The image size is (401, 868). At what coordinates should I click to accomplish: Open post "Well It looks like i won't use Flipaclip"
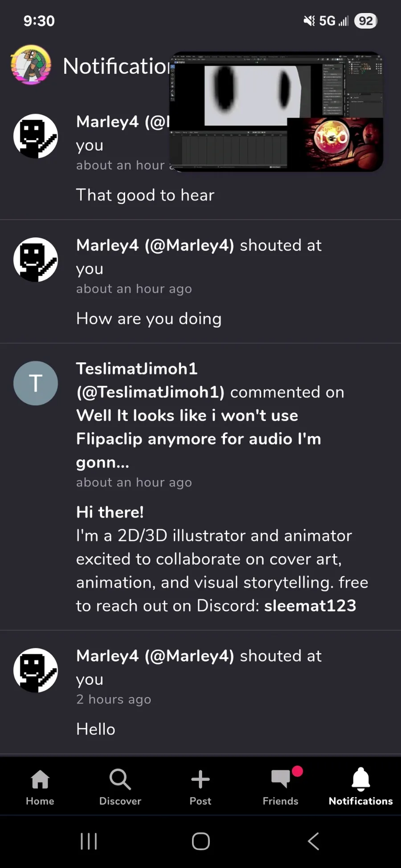pos(199,439)
